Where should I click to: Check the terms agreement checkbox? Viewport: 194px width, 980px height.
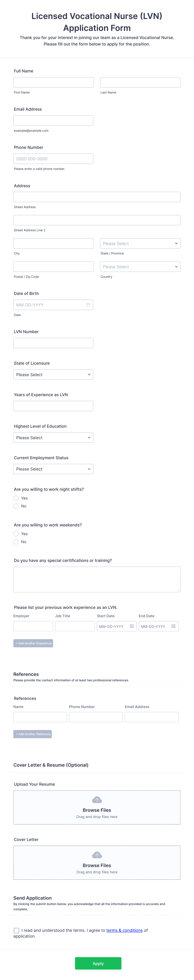click(x=16, y=930)
